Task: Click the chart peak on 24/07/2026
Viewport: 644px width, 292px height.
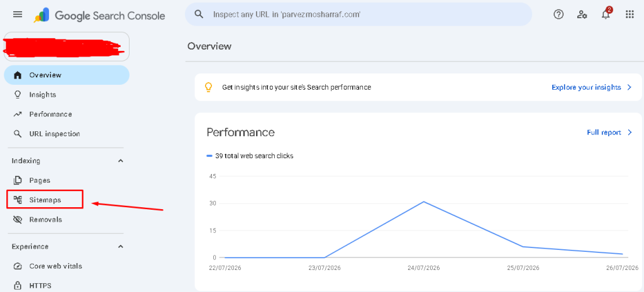Action: pyautogui.click(x=423, y=202)
